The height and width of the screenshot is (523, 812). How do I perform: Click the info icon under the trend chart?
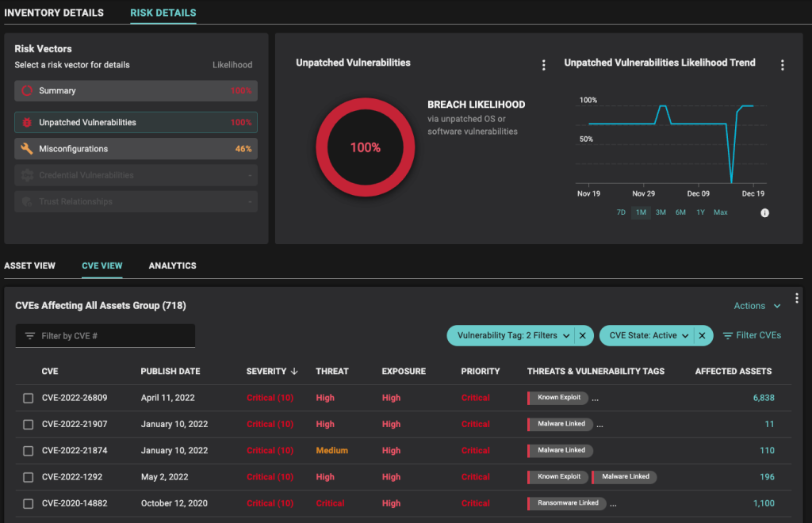[x=764, y=212]
